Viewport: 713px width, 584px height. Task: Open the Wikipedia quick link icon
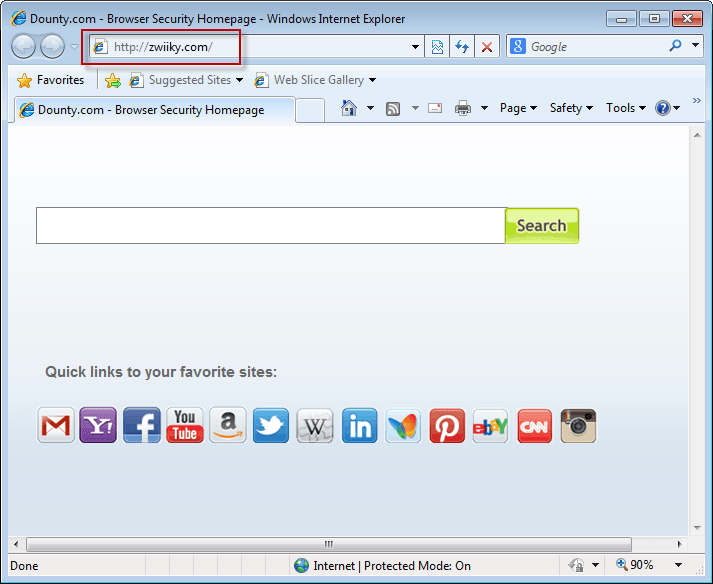tap(315, 425)
